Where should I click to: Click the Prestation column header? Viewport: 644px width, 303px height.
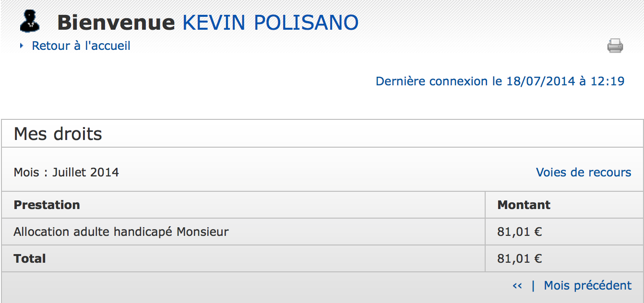tap(47, 205)
